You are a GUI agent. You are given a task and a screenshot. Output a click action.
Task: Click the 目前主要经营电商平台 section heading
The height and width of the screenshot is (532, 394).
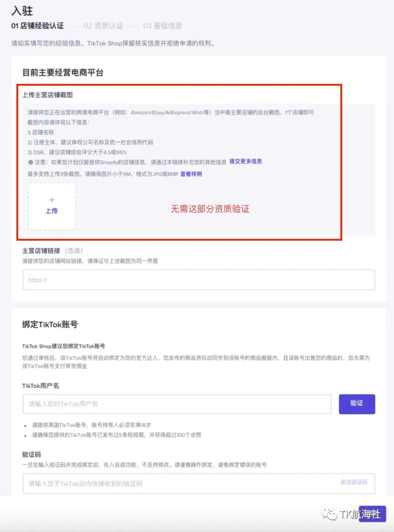coord(63,73)
